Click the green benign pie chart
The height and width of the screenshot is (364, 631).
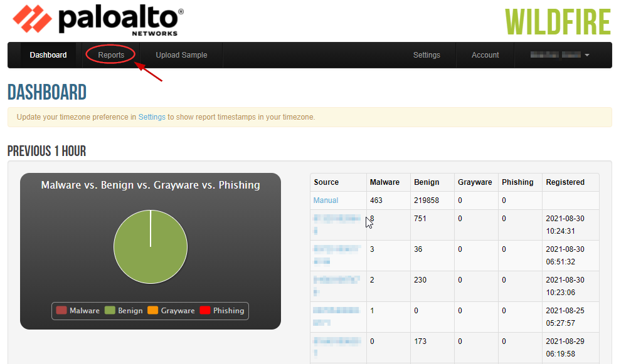click(151, 247)
